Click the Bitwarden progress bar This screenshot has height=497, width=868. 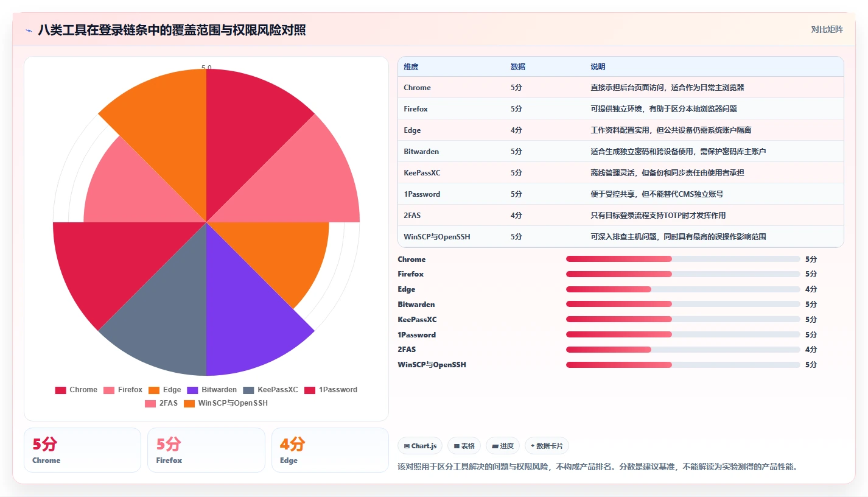coord(683,304)
